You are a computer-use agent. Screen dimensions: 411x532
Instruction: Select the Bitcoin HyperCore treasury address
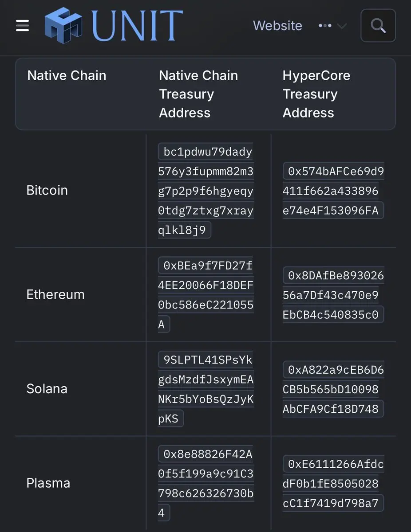coord(333,191)
